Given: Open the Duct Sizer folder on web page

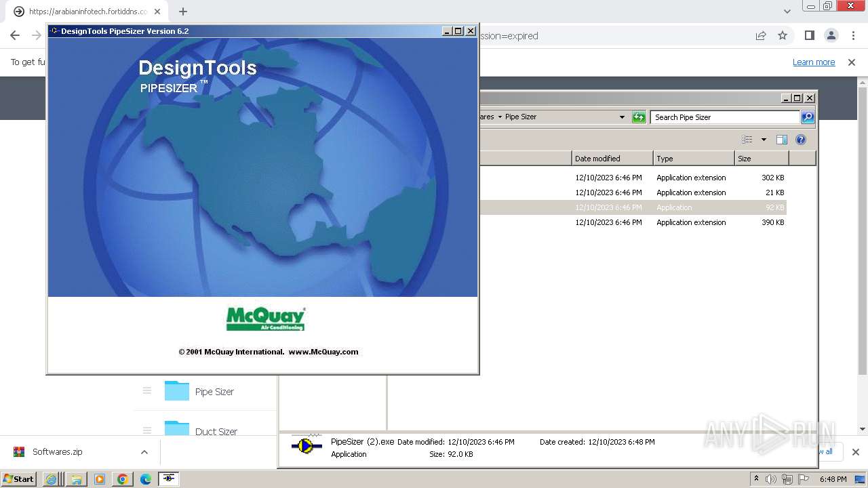Looking at the screenshot, I should click(216, 432).
